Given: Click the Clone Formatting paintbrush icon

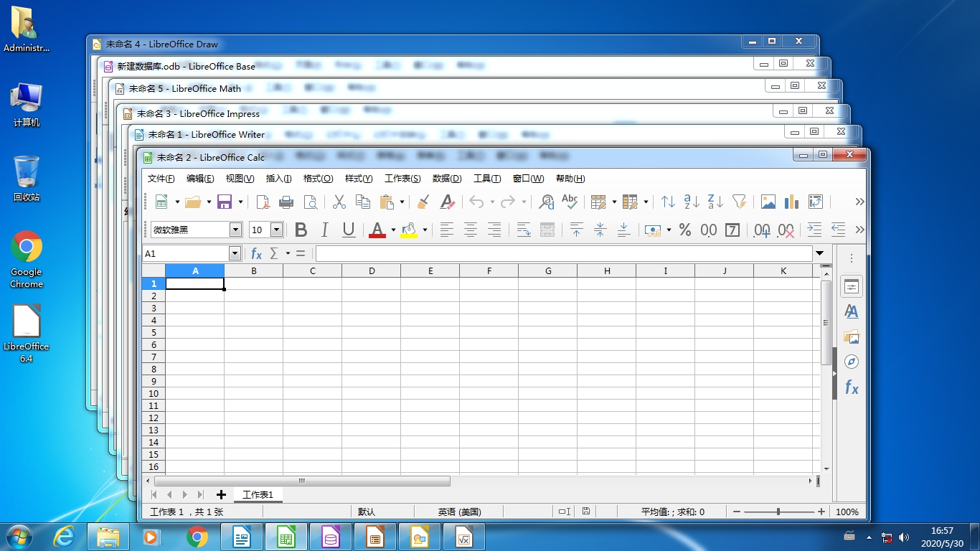Looking at the screenshot, I should point(423,202).
